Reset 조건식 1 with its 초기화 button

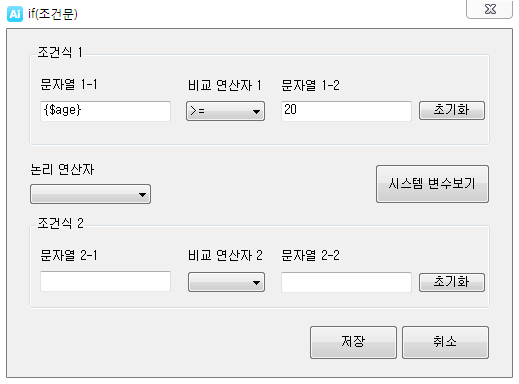click(x=452, y=110)
